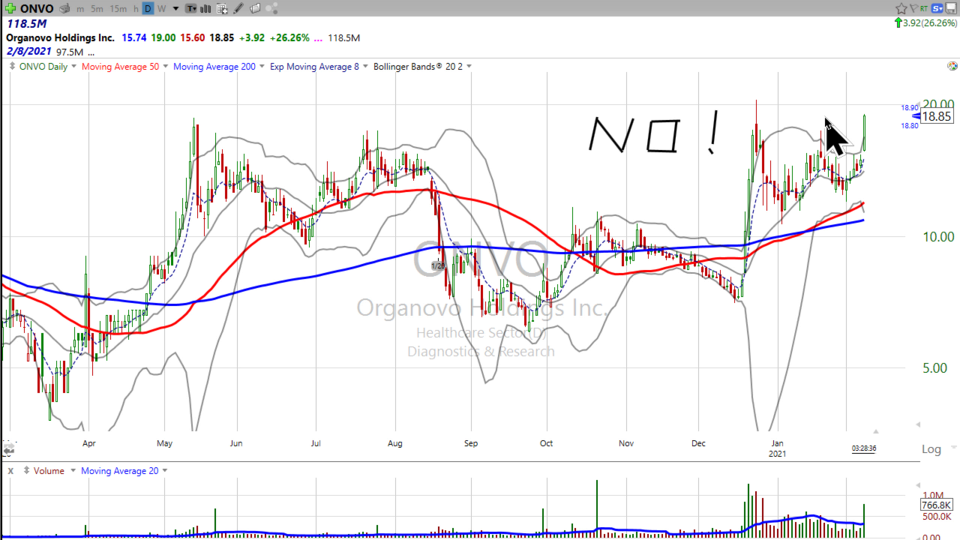This screenshot has height=540, width=960.
Task: Click the small up arrow above the timer
Action: [876, 432]
